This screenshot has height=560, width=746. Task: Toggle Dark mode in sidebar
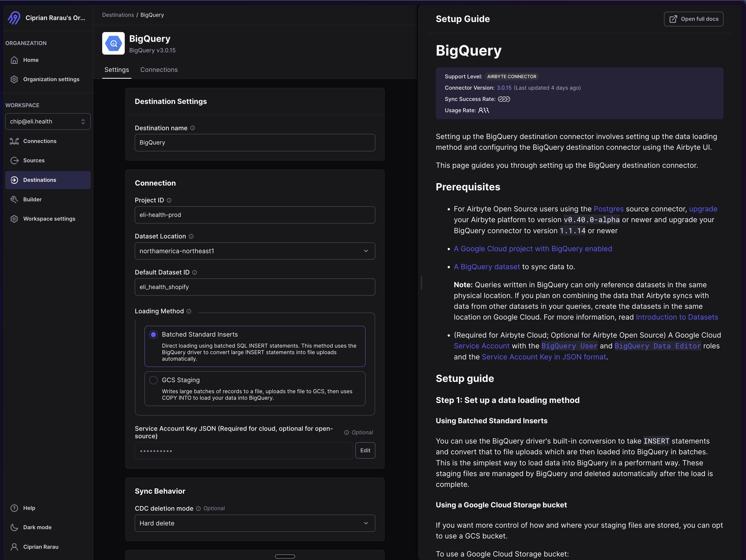[37, 527]
